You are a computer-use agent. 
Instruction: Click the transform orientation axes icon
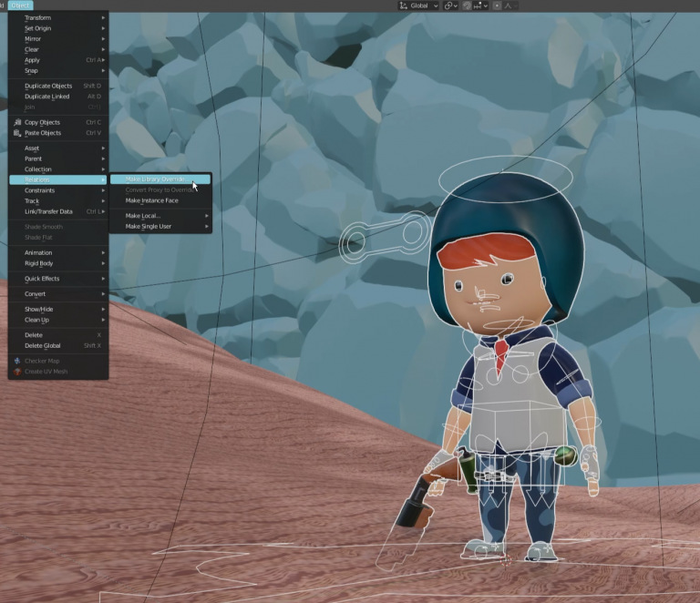(404, 5)
